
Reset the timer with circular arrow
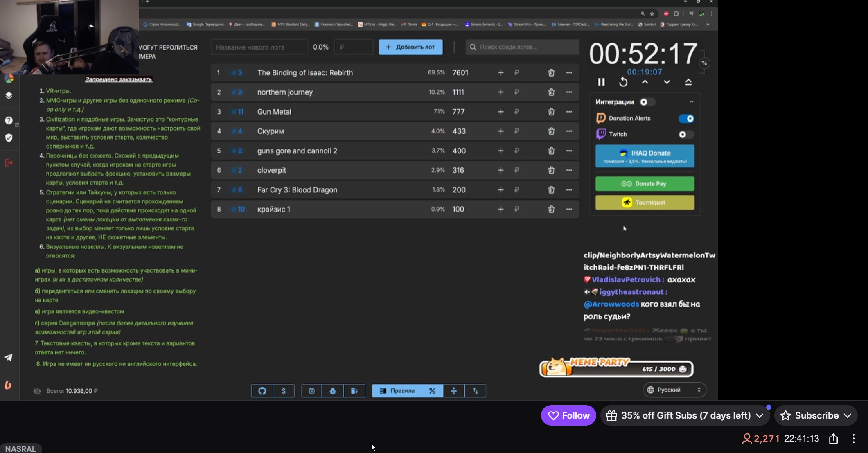[x=623, y=82]
